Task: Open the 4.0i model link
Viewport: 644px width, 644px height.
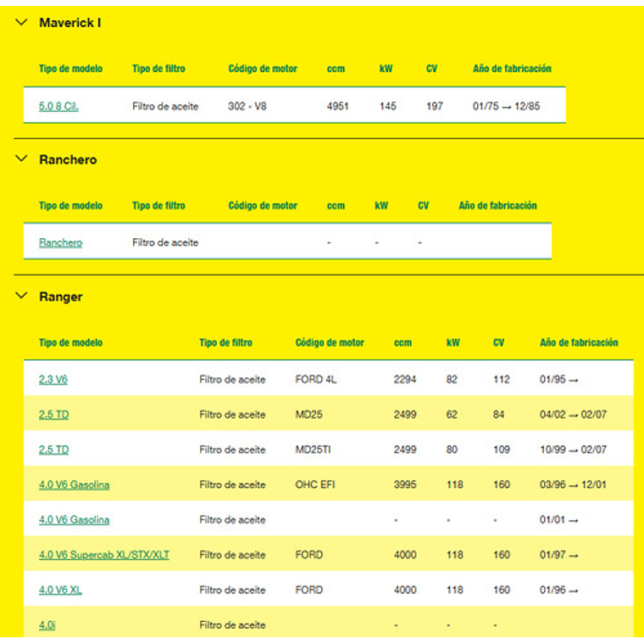Action: point(46,625)
